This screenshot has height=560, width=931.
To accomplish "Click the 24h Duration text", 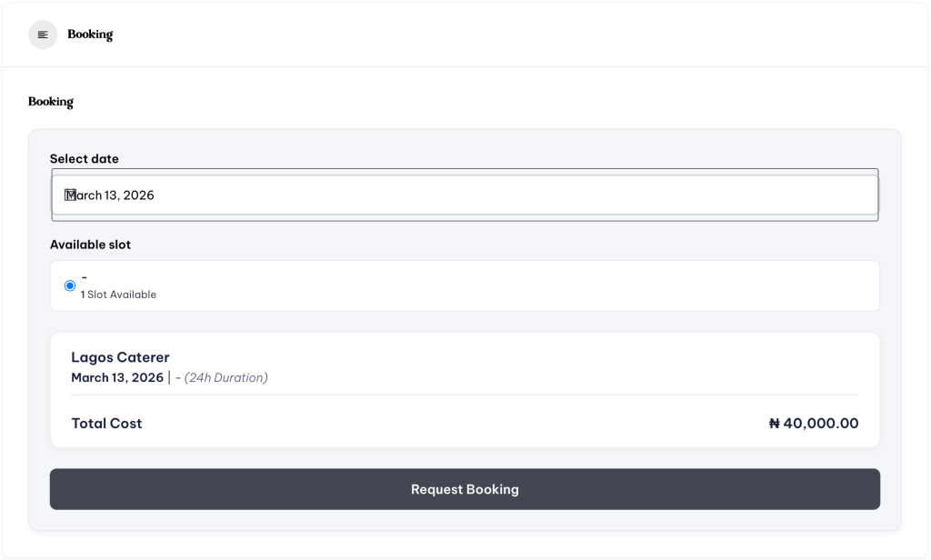I will click(226, 377).
